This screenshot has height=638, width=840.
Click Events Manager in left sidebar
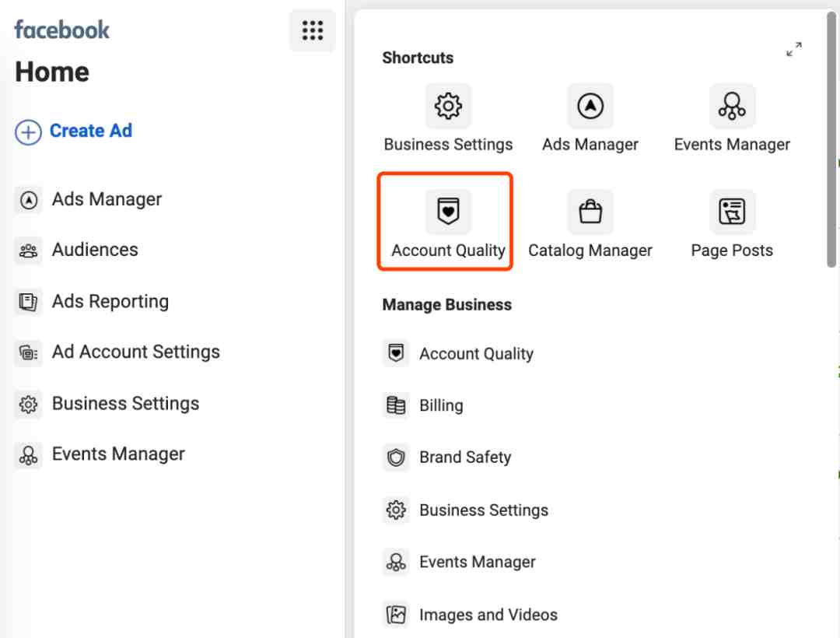(118, 454)
